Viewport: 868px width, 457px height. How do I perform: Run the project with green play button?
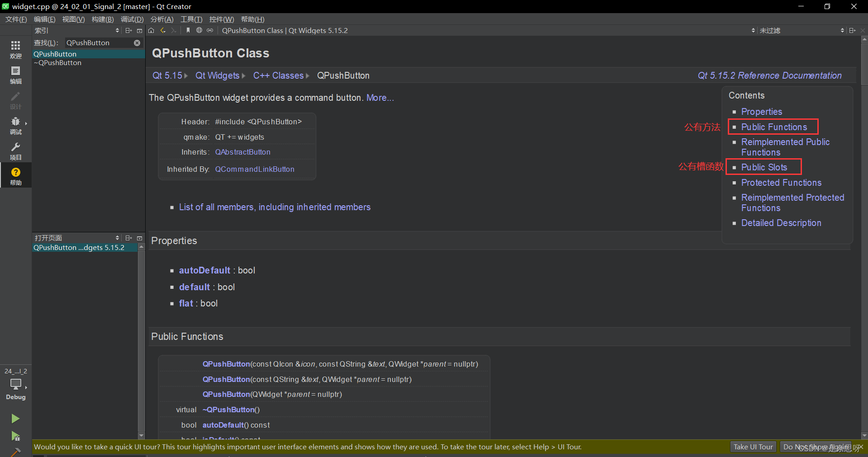(x=16, y=419)
